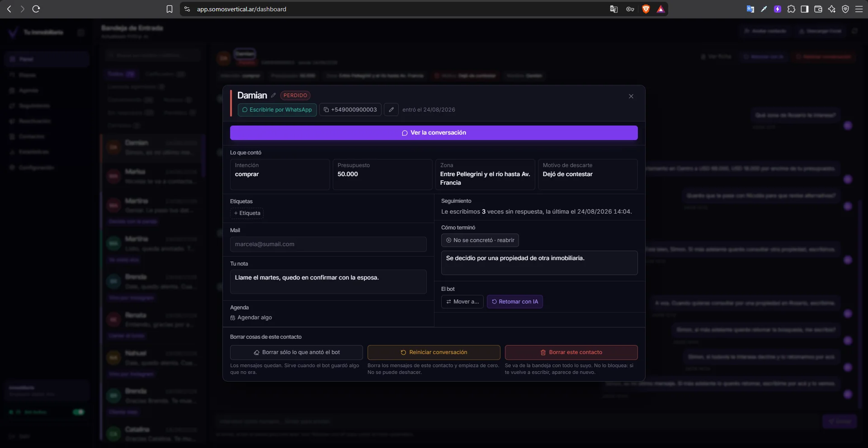Click Borrar este contacto
The height and width of the screenshot is (448, 868).
click(571, 352)
